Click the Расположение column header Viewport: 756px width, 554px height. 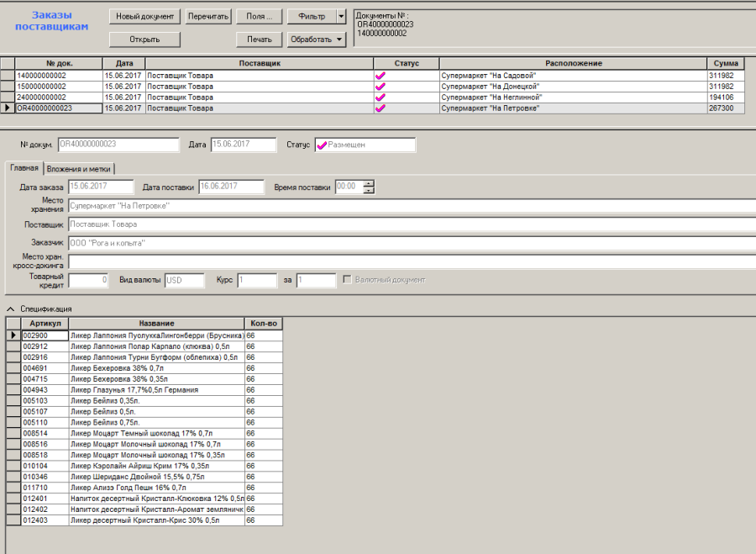point(573,63)
